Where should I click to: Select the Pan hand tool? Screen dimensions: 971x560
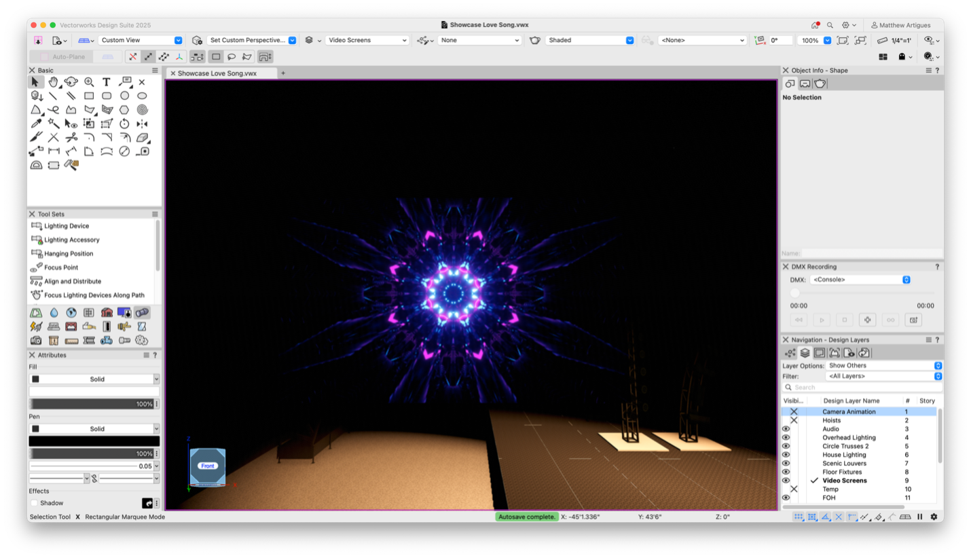pyautogui.click(x=53, y=82)
